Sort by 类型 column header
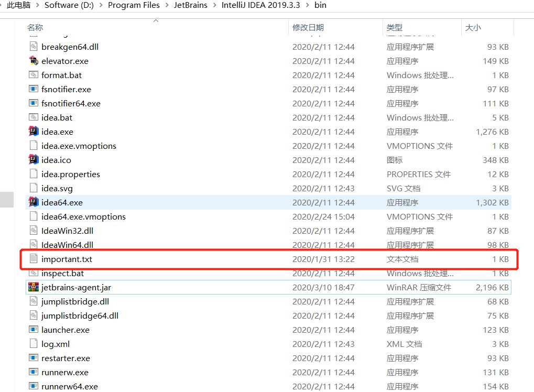 pyautogui.click(x=395, y=28)
